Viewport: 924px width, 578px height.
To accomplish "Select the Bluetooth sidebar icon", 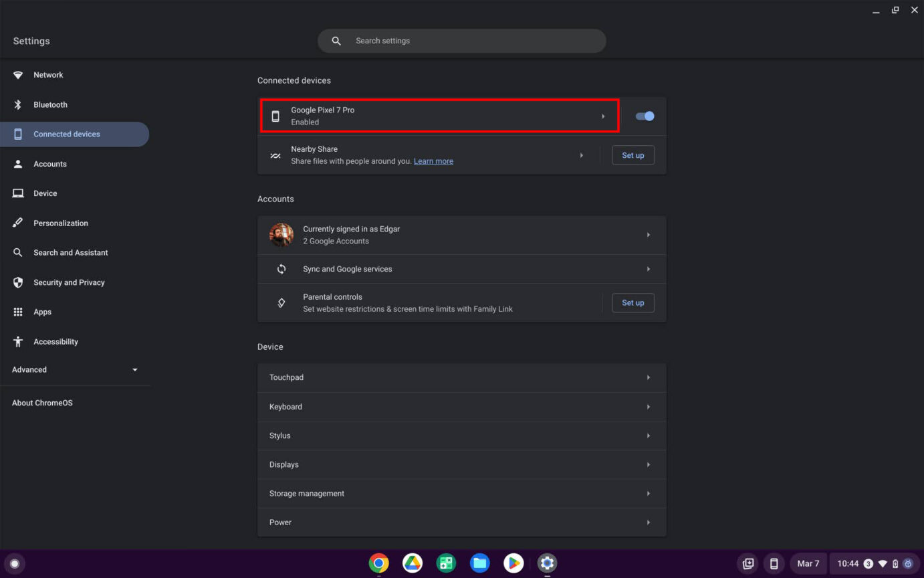I will click(19, 104).
